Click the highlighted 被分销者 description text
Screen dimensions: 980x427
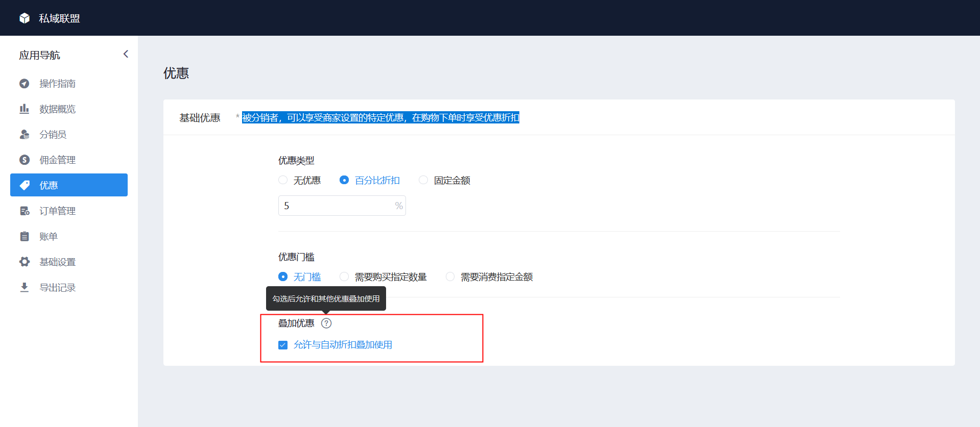(x=380, y=118)
